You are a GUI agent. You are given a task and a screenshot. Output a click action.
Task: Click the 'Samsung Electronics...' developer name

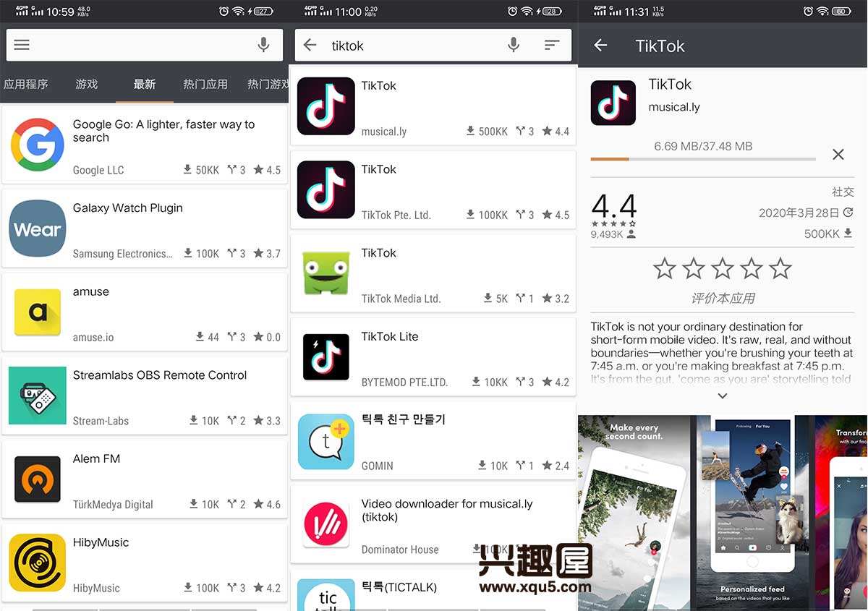point(122,254)
